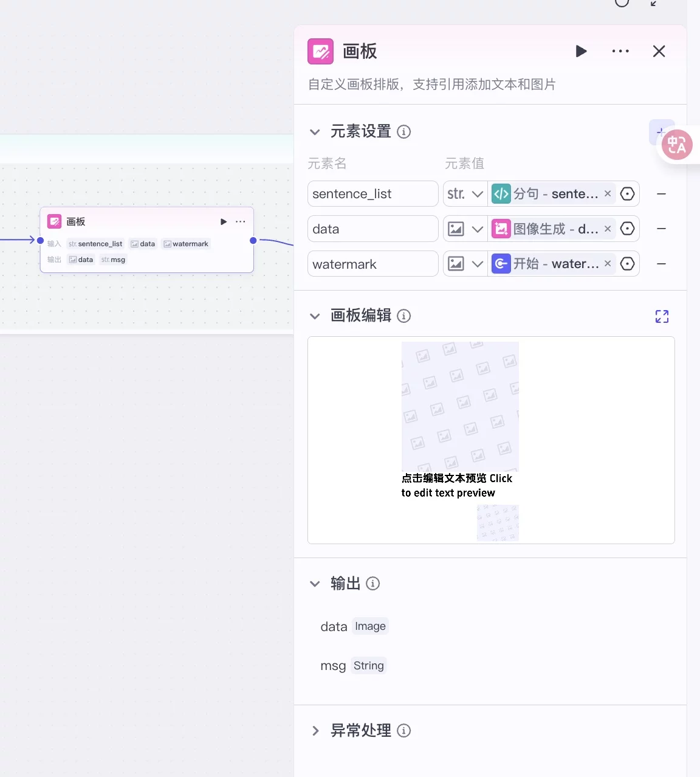Click the watermark thumbnail below the preview image
Image resolution: width=700 pixels, height=777 pixels.
click(x=497, y=522)
